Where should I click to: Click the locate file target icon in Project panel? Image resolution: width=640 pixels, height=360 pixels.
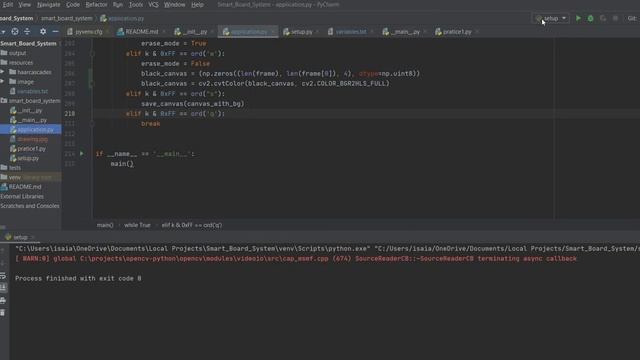coord(15,31)
